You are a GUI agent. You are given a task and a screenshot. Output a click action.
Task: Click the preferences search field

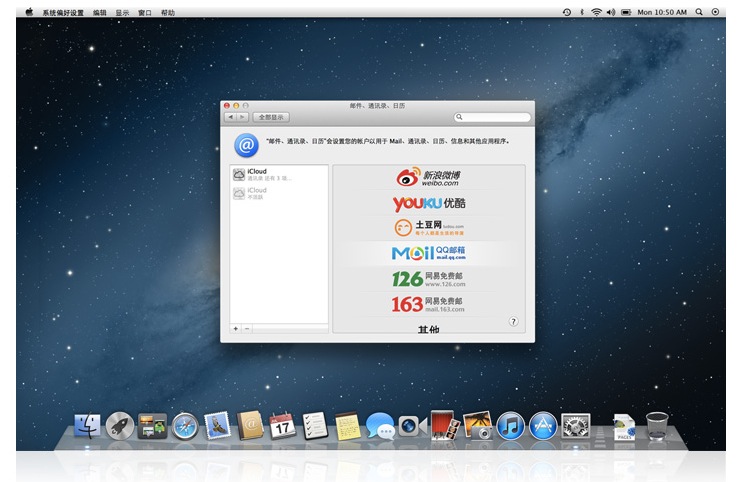pyautogui.click(x=492, y=117)
